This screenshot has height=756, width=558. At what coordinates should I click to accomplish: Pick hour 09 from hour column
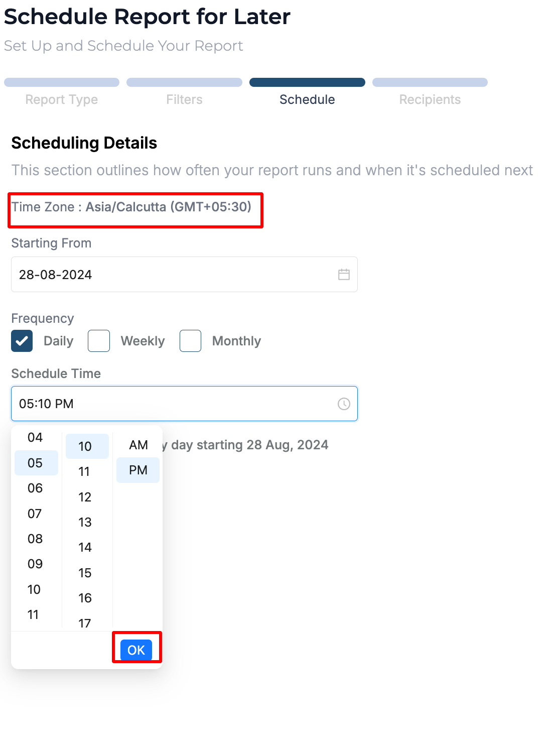click(x=35, y=564)
